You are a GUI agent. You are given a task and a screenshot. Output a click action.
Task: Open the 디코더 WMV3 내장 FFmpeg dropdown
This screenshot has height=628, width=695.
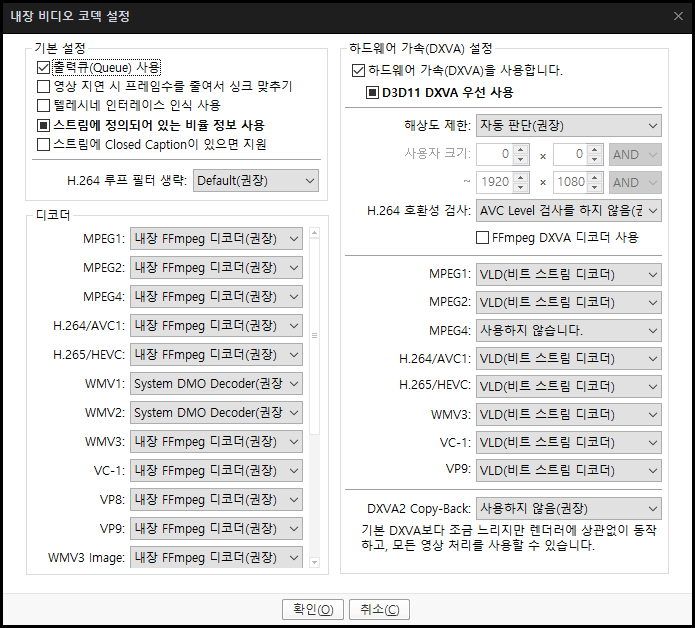coord(216,442)
